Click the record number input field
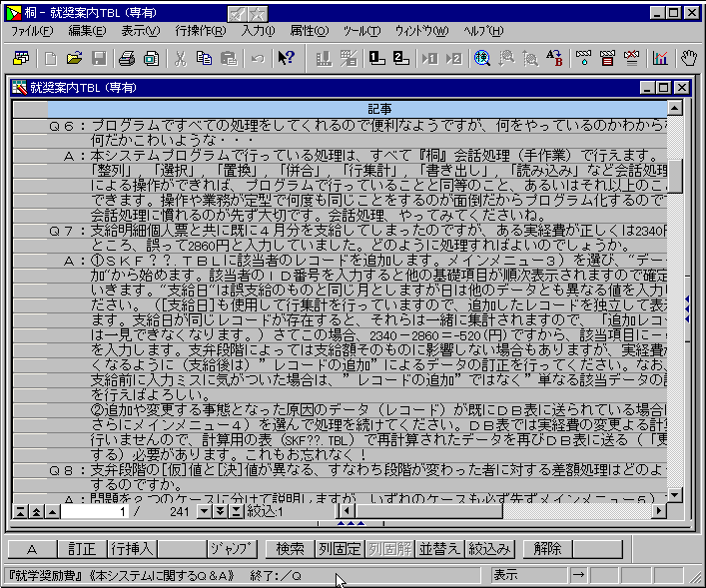 (x=95, y=511)
